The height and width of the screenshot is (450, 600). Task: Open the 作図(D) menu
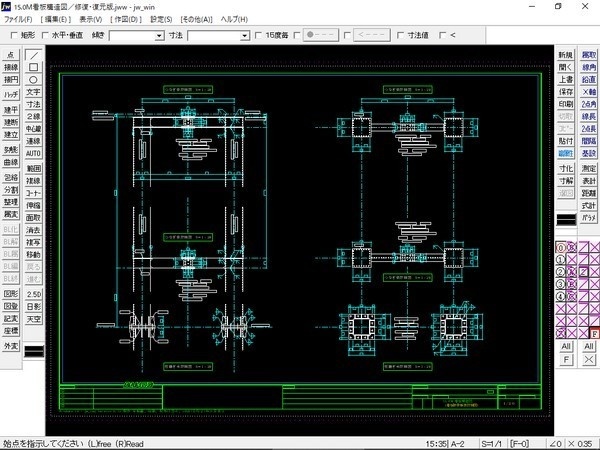point(126,19)
